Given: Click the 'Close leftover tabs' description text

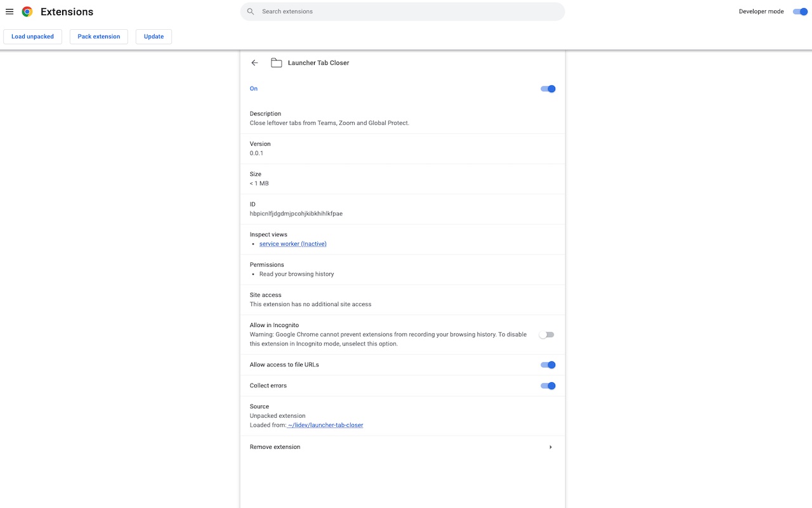Looking at the screenshot, I should 330,123.
